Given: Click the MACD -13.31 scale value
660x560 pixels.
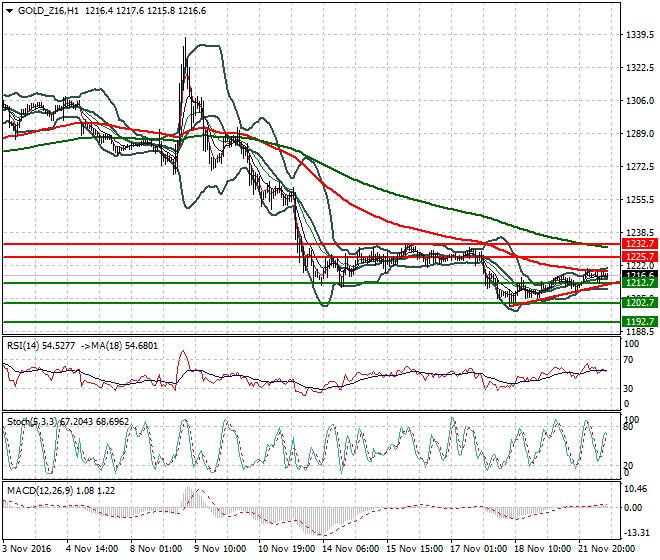Looking at the screenshot, I should click(636, 533).
